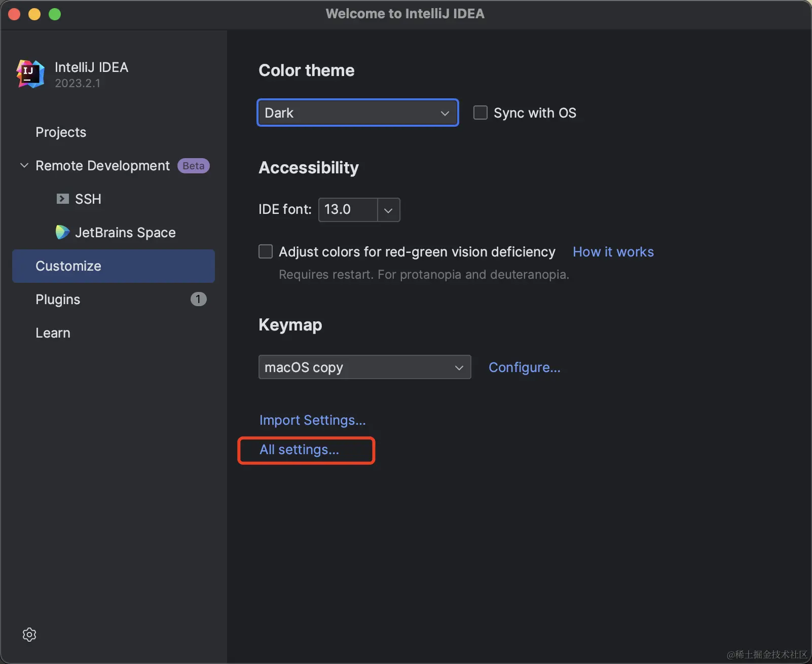Open the Color theme dropdown
Screen dimensions: 812x664
(357, 113)
